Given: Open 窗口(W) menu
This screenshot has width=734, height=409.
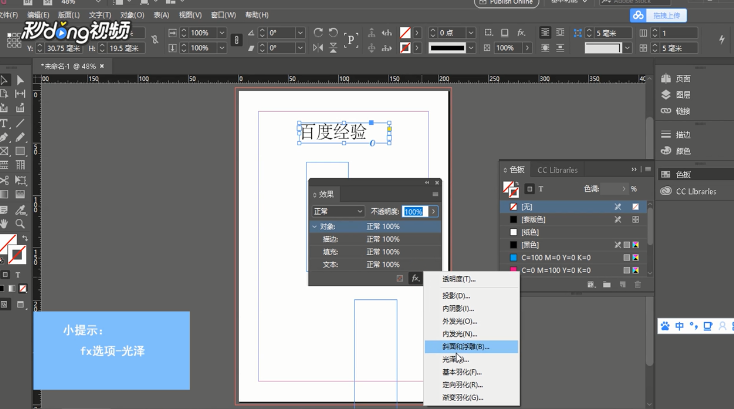Looking at the screenshot, I should pos(223,15).
